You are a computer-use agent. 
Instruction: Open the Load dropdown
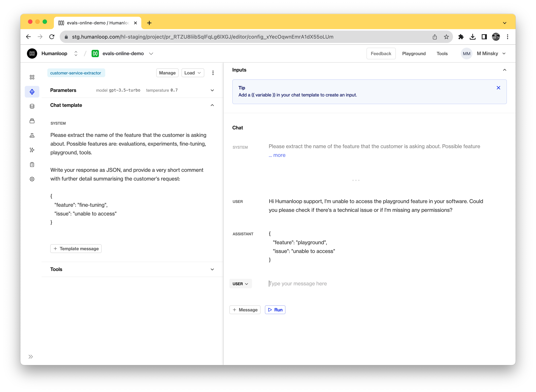tap(193, 73)
